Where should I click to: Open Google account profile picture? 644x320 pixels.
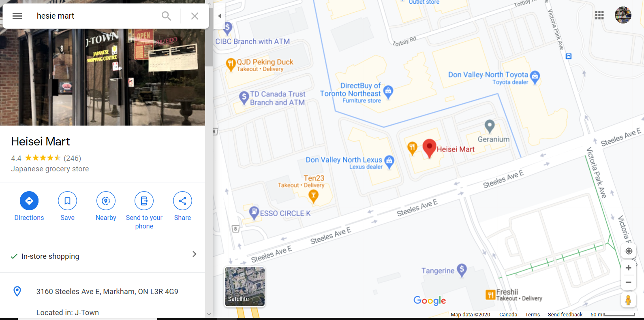[623, 15]
